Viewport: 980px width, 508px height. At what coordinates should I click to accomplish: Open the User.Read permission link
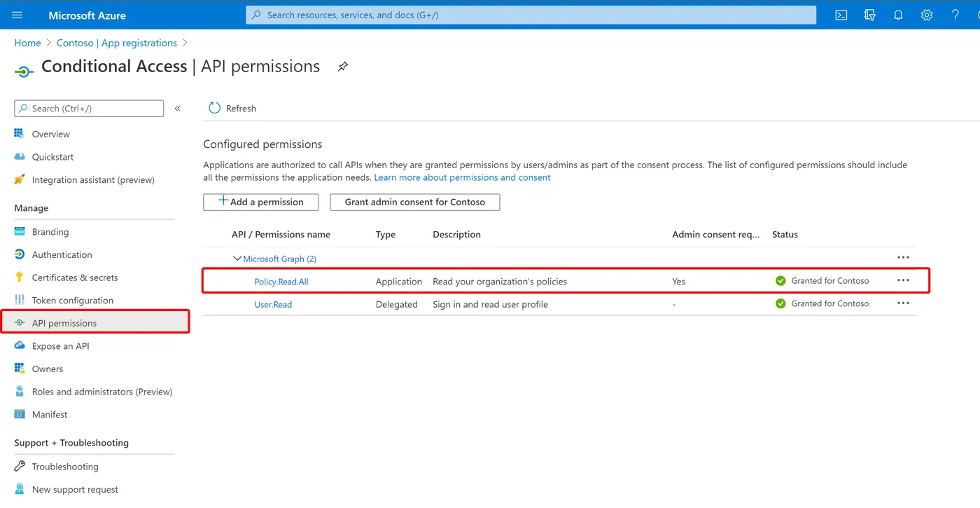273,304
